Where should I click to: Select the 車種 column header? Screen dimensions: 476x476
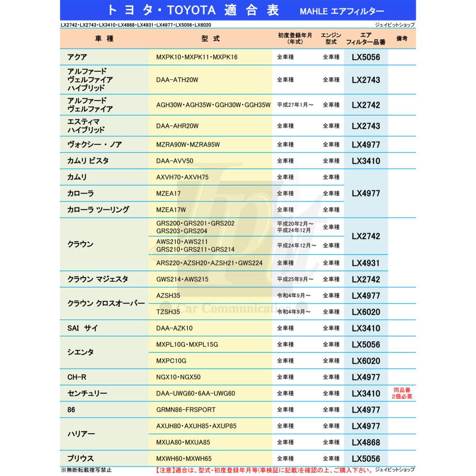pyautogui.click(x=104, y=39)
